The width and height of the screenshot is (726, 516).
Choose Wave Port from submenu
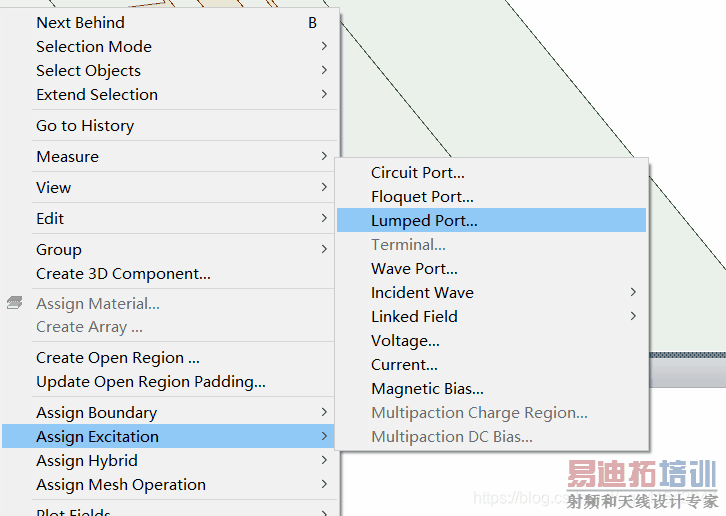[414, 269]
